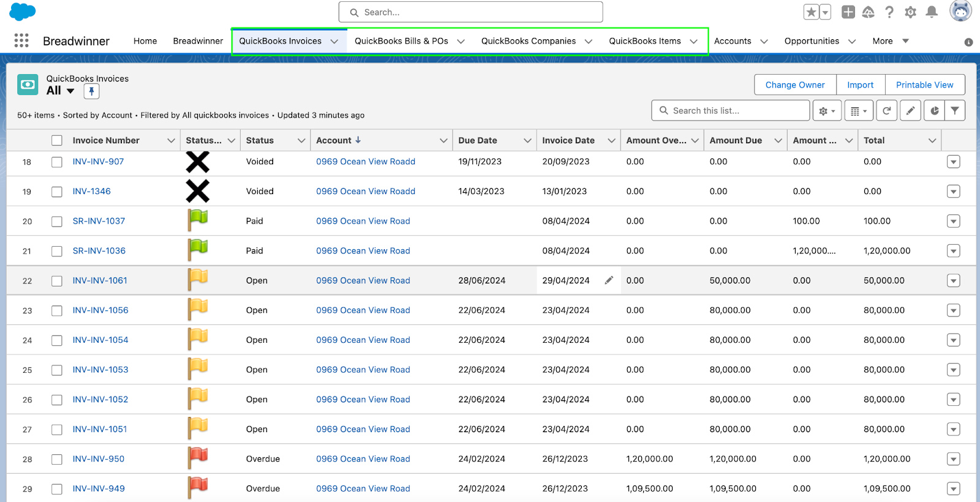
Task: Pin this list view
Action: (91, 91)
